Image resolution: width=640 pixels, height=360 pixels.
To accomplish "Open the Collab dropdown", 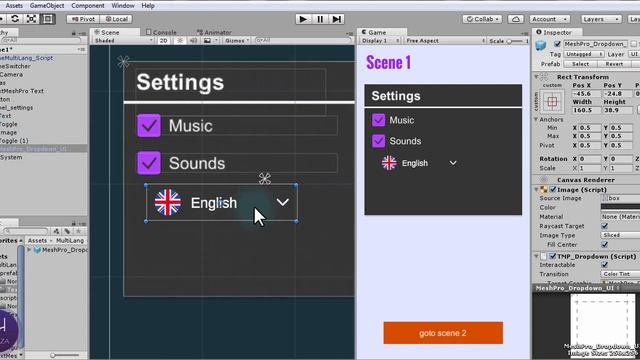I will pyautogui.click(x=483, y=19).
